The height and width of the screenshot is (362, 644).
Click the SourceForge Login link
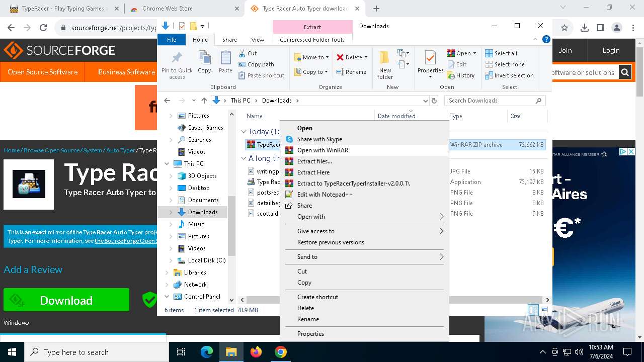[x=611, y=50]
